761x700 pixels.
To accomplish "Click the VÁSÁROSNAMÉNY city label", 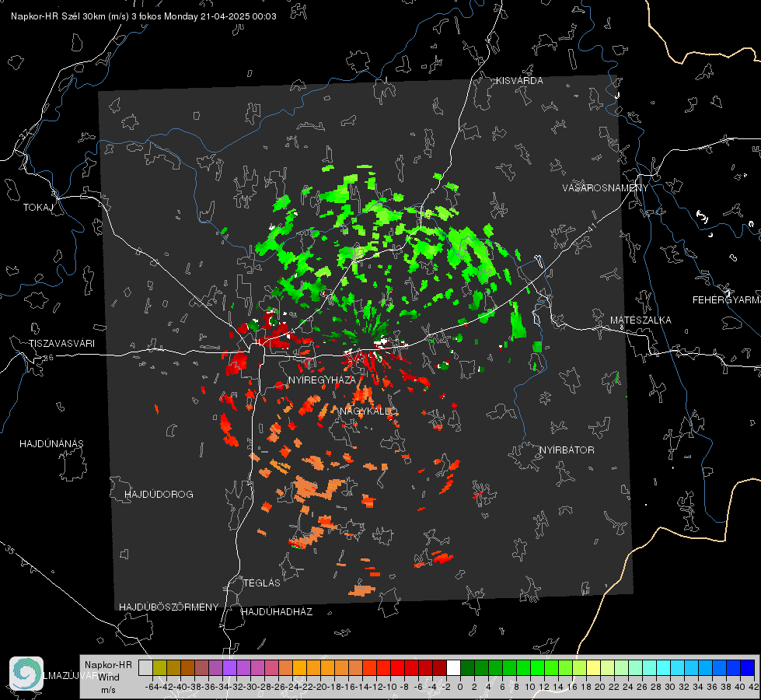I will [x=606, y=188].
